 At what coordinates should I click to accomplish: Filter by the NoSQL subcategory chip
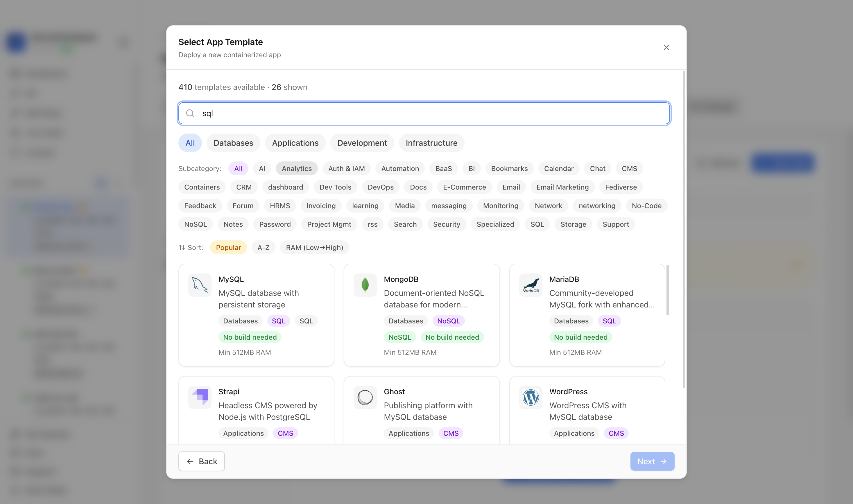[x=196, y=224]
